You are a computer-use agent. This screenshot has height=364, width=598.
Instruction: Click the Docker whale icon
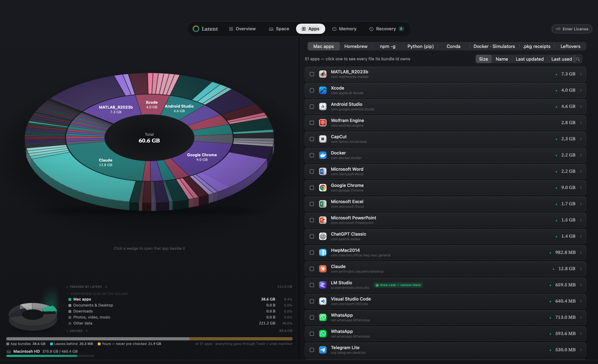point(323,155)
